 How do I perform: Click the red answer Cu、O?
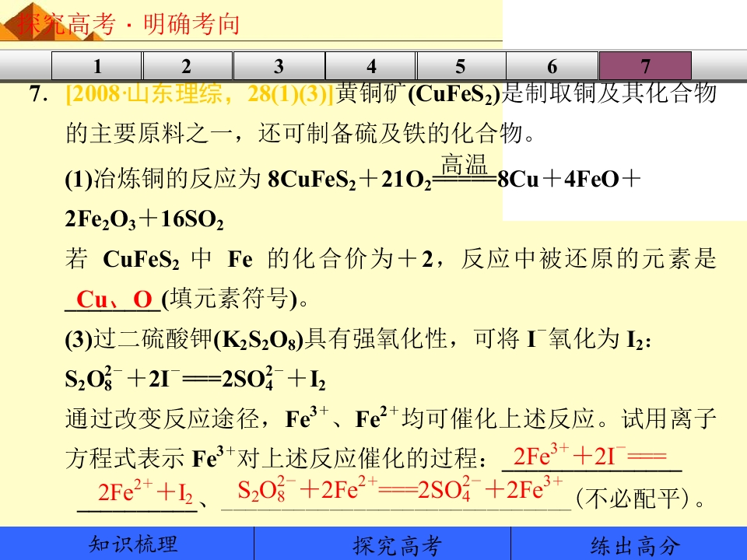(x=114, y=299)
